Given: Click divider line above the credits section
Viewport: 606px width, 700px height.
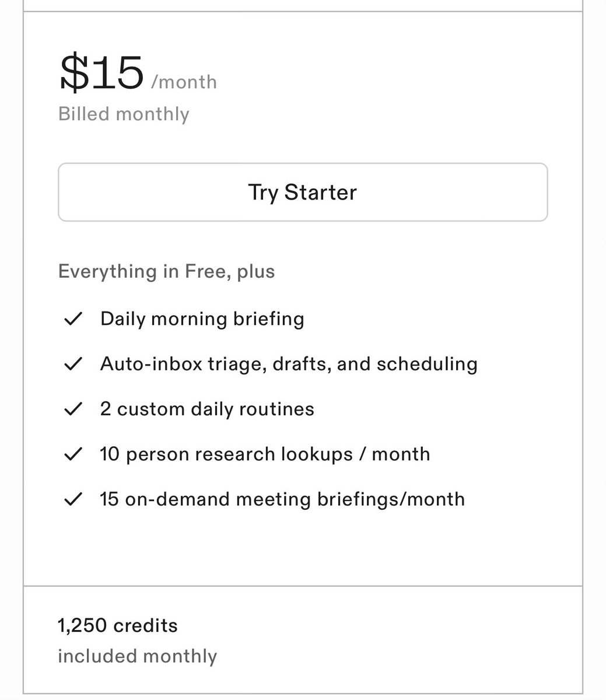Looking at the screenshot, I should (x=303, y=586).
